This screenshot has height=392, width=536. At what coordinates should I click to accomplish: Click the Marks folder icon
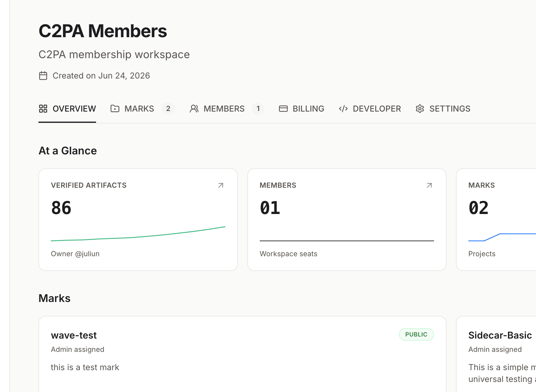point(115,109)
